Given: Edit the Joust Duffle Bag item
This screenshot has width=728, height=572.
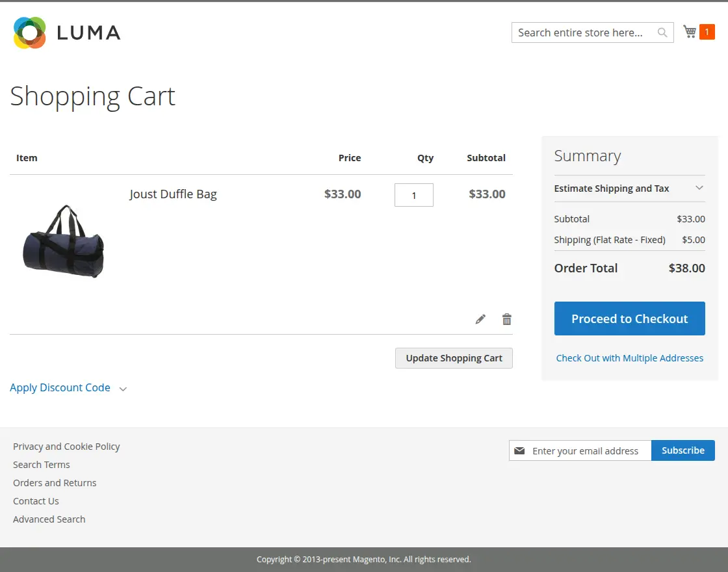Looking at the screenshot, I should 480,319.
